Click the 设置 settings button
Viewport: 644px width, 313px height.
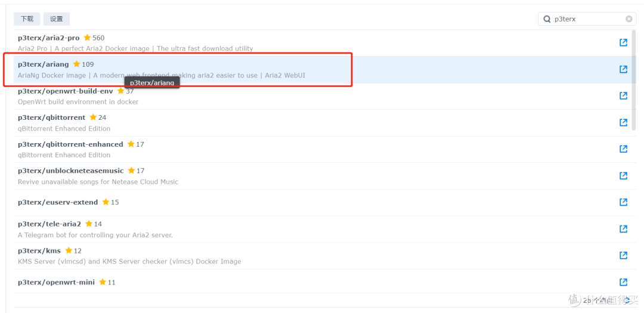tap(57, 19)
